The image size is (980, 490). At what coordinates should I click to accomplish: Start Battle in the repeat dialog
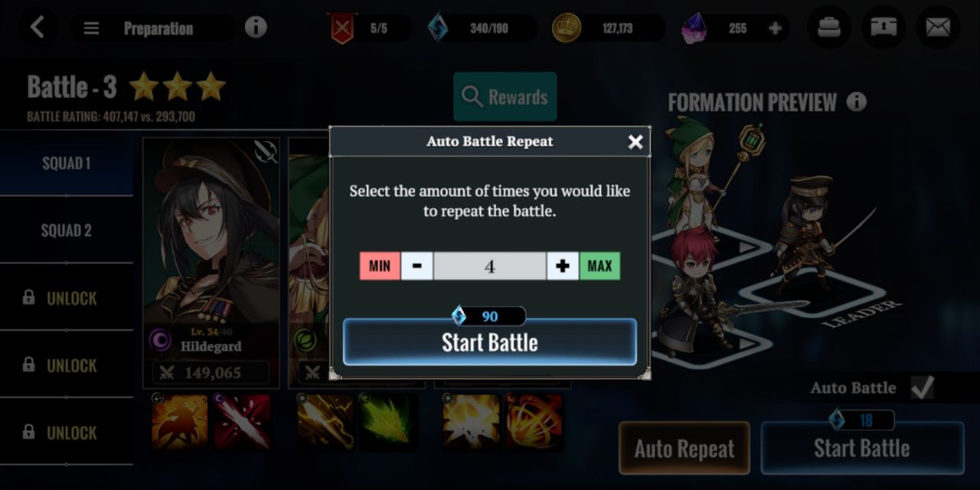click(490, 341)
